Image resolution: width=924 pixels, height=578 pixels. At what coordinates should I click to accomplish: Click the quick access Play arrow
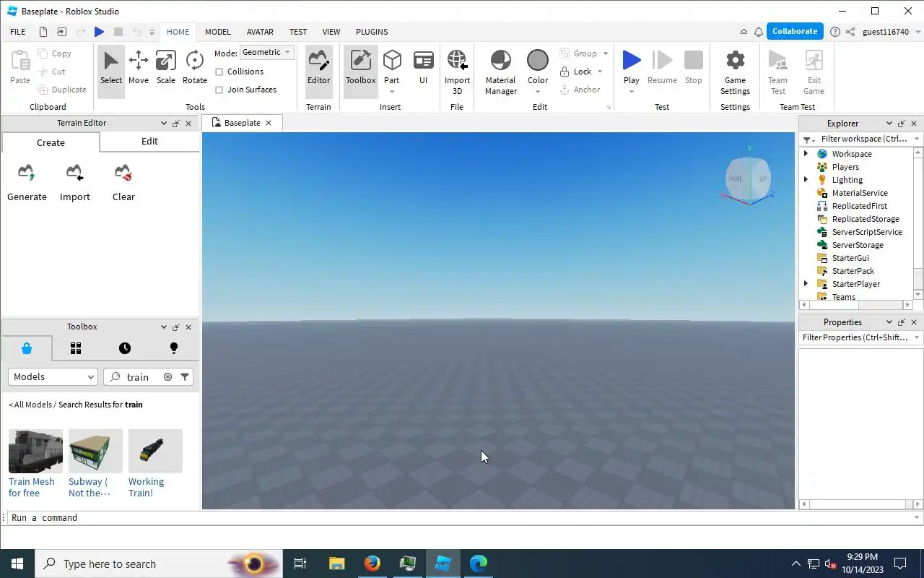(x=100, y=32)
